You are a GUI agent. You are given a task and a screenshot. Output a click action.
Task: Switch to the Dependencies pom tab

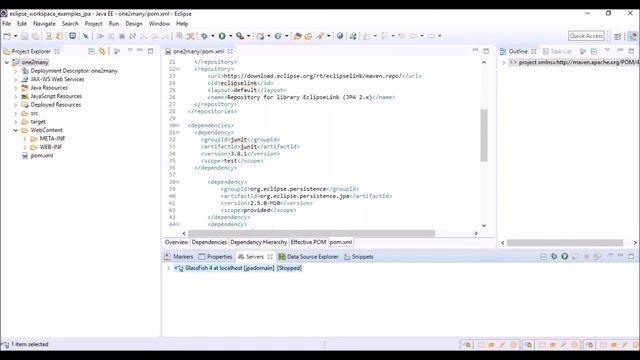coord(209,242)
